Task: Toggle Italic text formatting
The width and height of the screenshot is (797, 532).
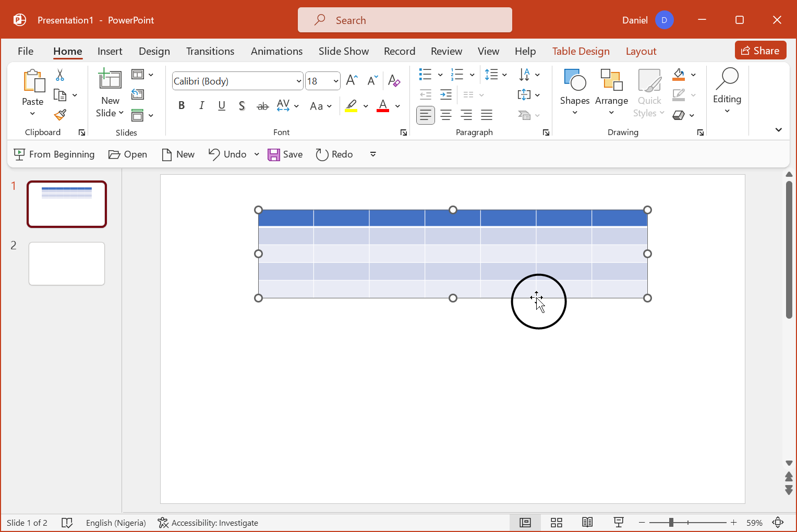Action: [201, 106]
